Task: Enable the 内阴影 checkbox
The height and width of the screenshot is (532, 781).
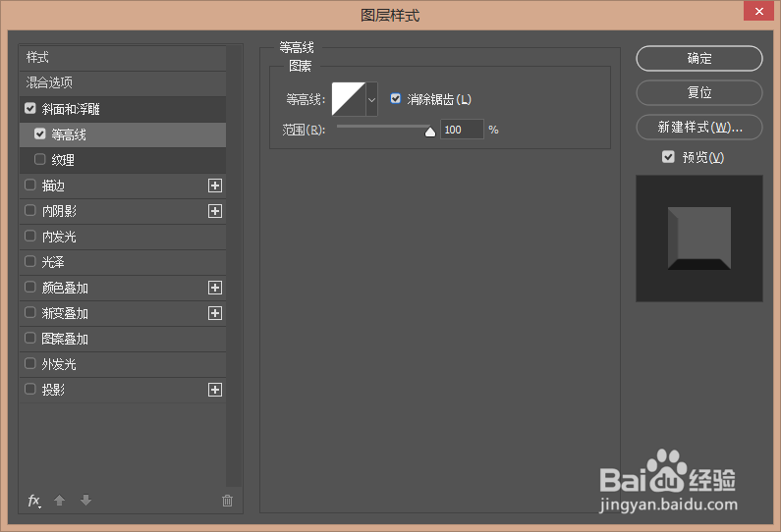Action: click(x=30, y=210)
